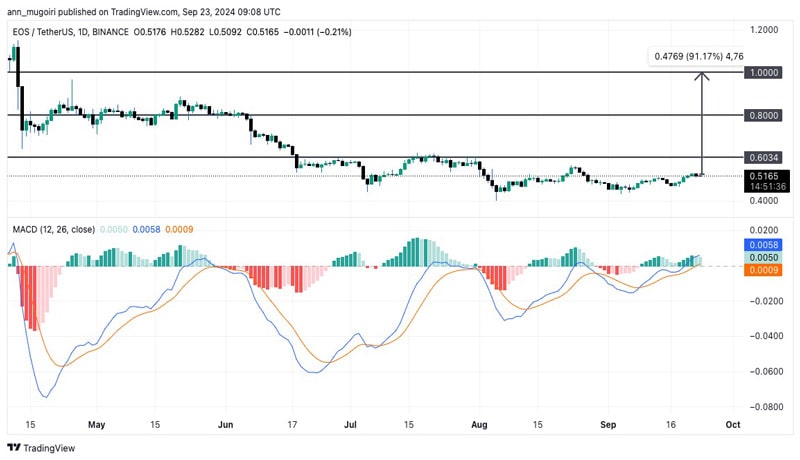This screenshot has height=460, width=800.
Task: Click the 0.8000 price level label
Action: [x=763, y=115]
